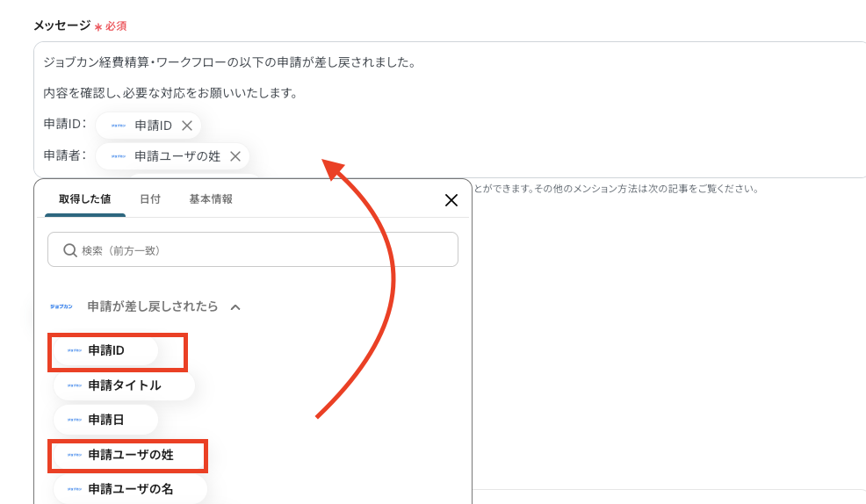Collapse the 申請が差し戻しされたら section
The image size is (866, 504).
pos(235,307)
